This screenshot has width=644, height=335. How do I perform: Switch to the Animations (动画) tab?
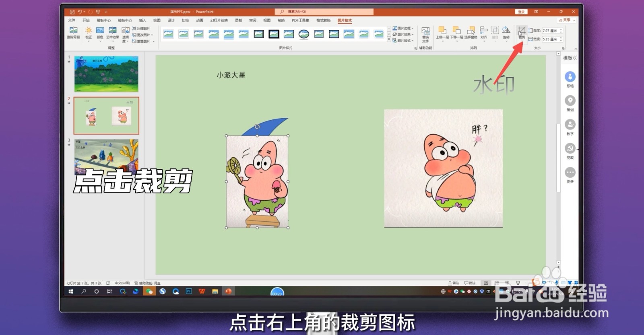point(200,20)
